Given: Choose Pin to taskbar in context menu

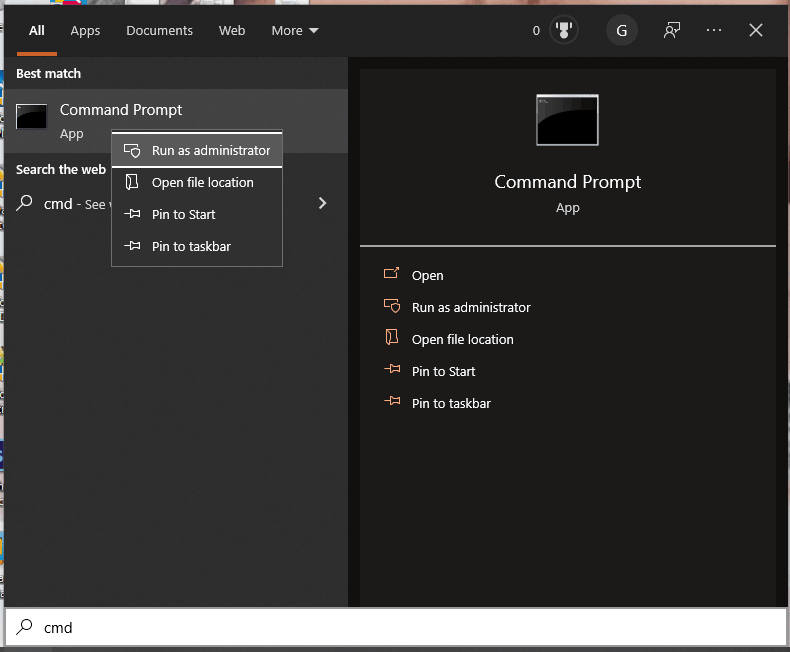Looking at the screenshot, I should click(196, 246).
